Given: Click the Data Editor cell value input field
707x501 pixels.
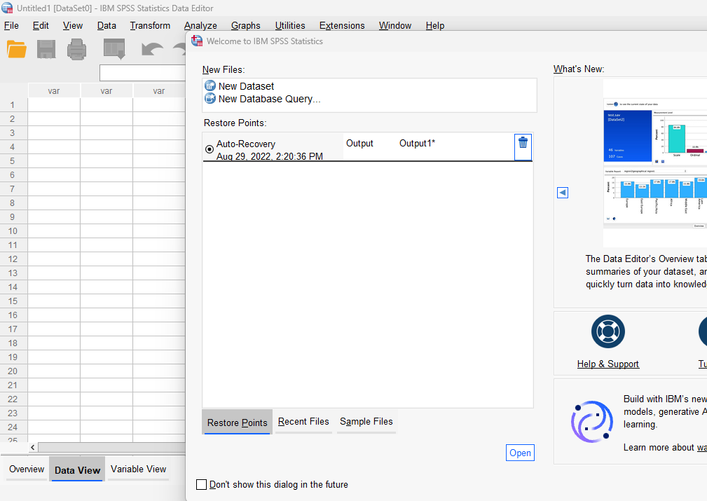Looking at the screenshot, I should point(142,73).
